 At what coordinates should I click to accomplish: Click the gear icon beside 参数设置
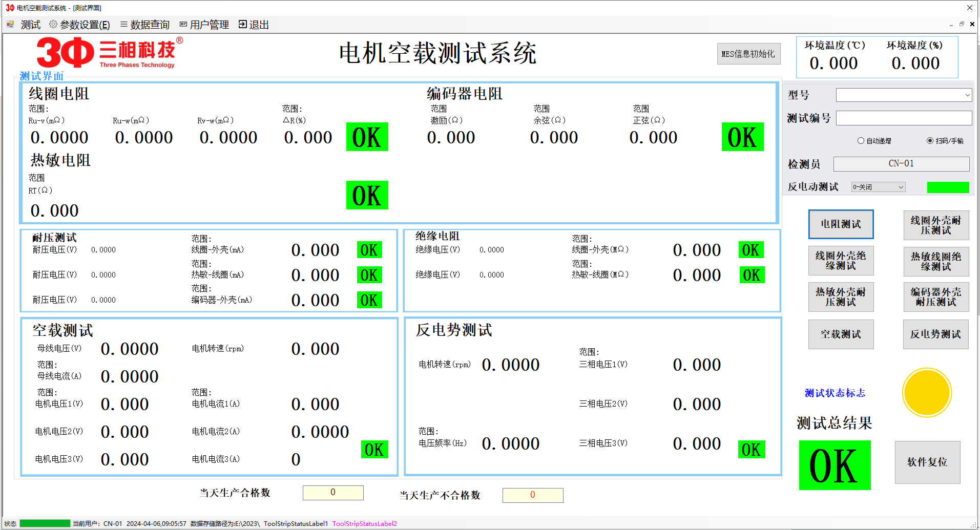tap(53, 24)
